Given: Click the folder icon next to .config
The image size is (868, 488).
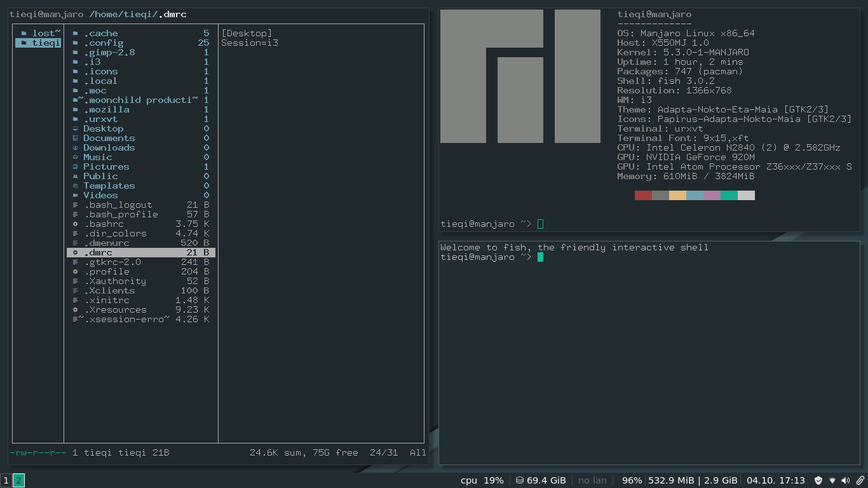Looking at the screenshot, I should coord(76,43).
